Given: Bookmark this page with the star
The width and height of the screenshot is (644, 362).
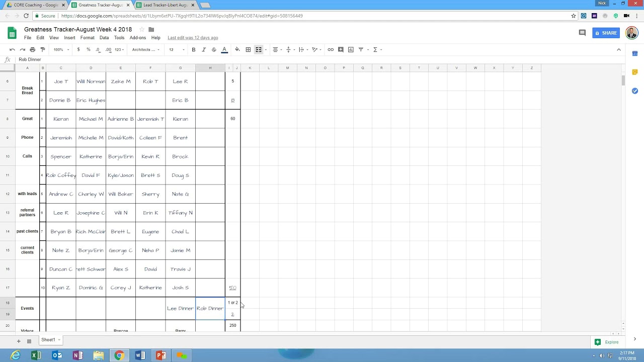Looking at the screenshot, I should click(574, 16).
